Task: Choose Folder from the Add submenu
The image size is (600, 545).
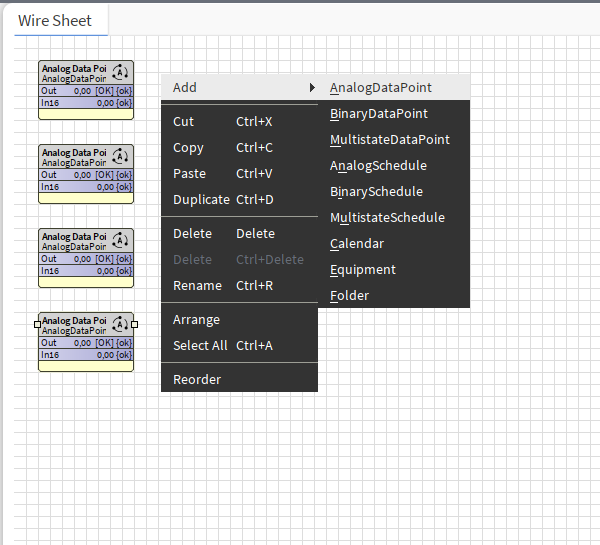Action: click(x=349, y=296)
